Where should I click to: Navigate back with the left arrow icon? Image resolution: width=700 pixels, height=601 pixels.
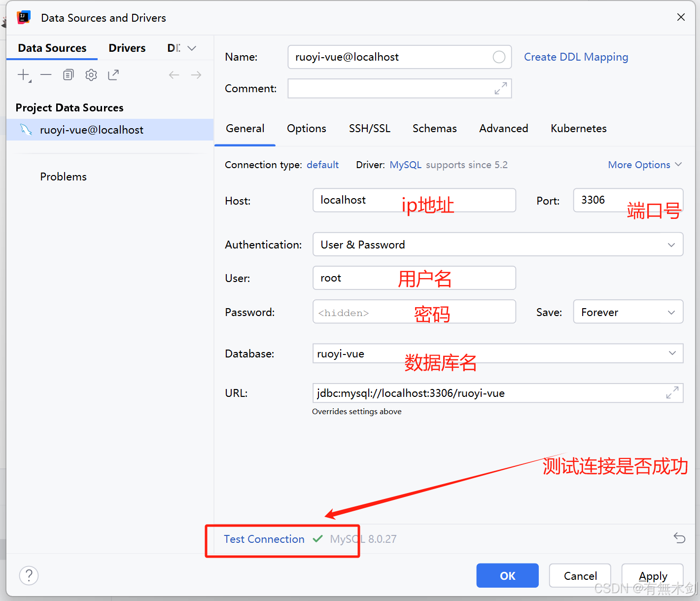click(x=174, y=75)
